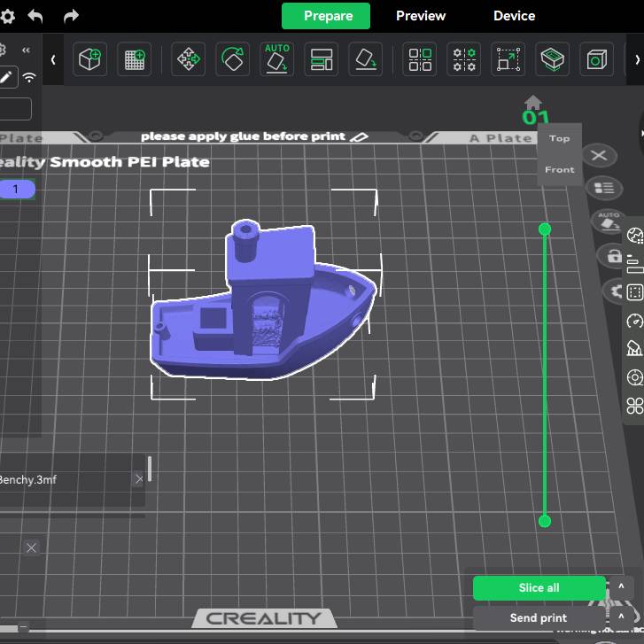Select the Scale tool
The image size is (644, 644).
pos(508,59)
